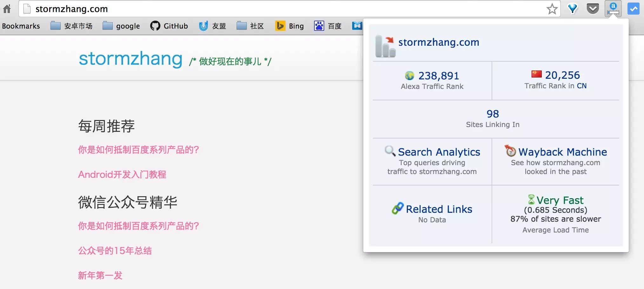The height and width of the screenshot is (289, 644).
Task: Open the Pocket extension icon
Action: point(593,9)
